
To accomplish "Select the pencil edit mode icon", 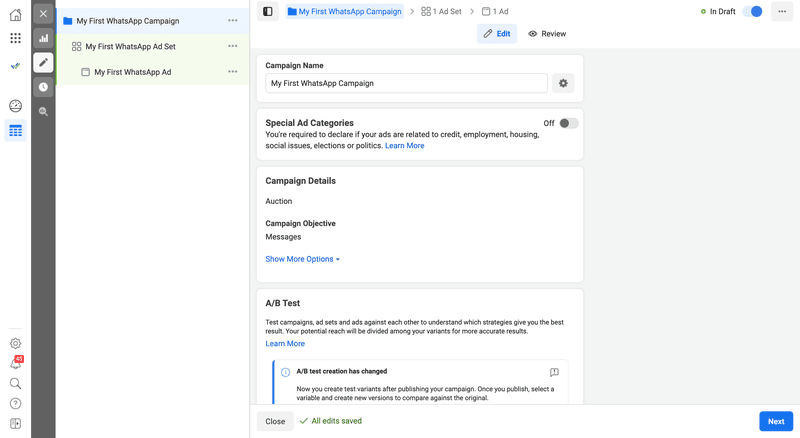I will click(x=43, y=62).
